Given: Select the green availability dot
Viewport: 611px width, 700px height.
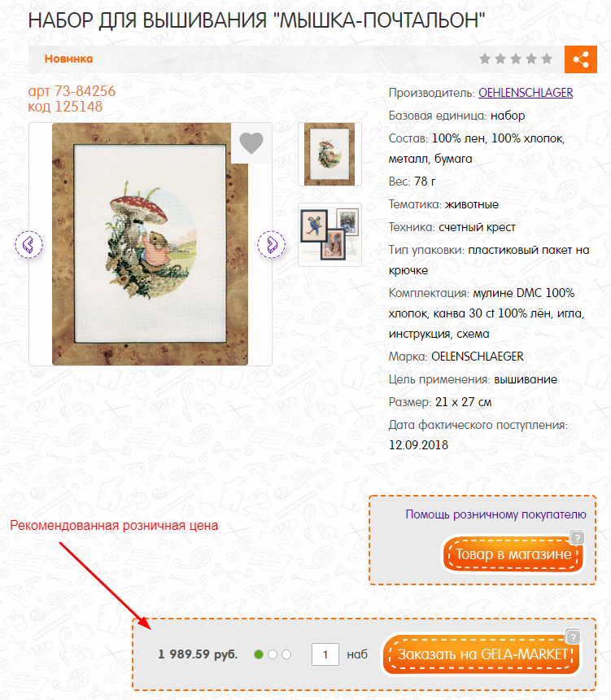Looking at the screenshot, I should click(259, 654).
